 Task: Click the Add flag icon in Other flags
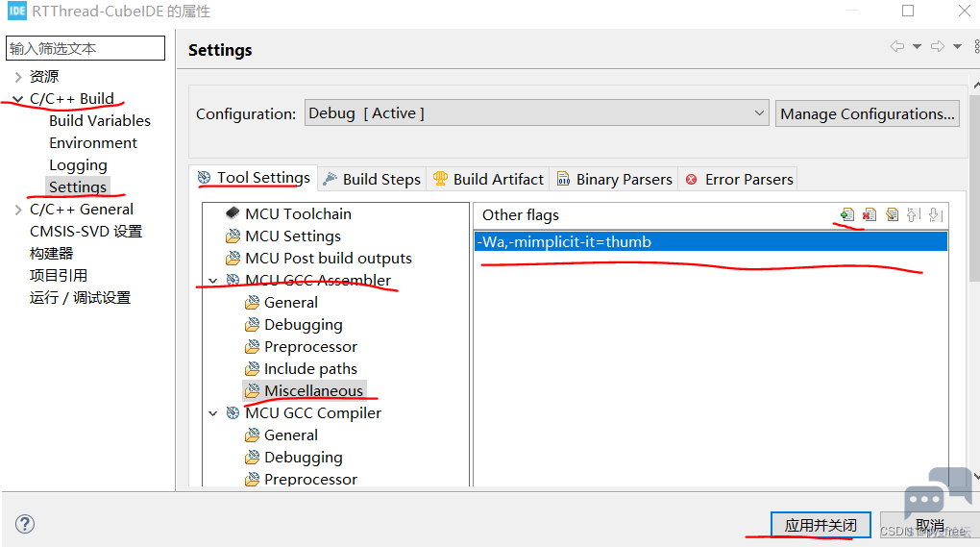coord(846,215)
